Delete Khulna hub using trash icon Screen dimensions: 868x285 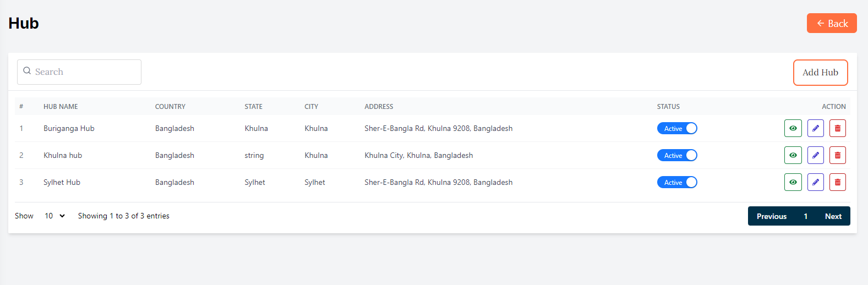point(837,155)
